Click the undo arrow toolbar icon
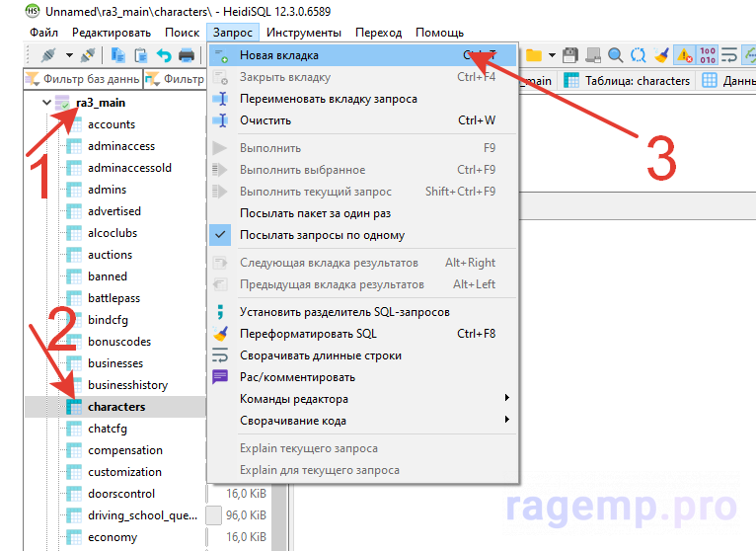The height and width of the screenshot is (551, 756). (164, 55)
